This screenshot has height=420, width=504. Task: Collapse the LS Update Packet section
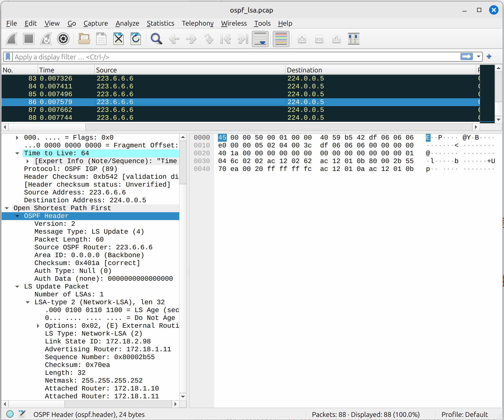coord(17,286)
